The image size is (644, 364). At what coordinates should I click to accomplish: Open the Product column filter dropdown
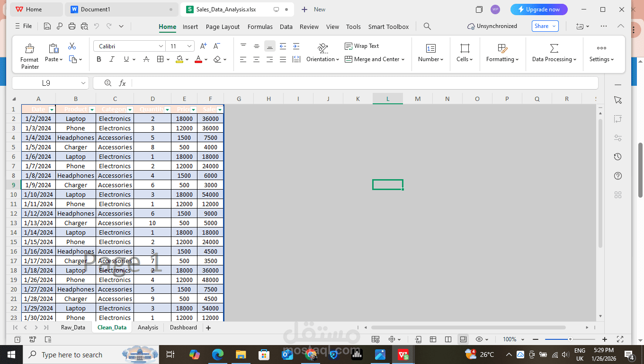click(x=92, y=109)
